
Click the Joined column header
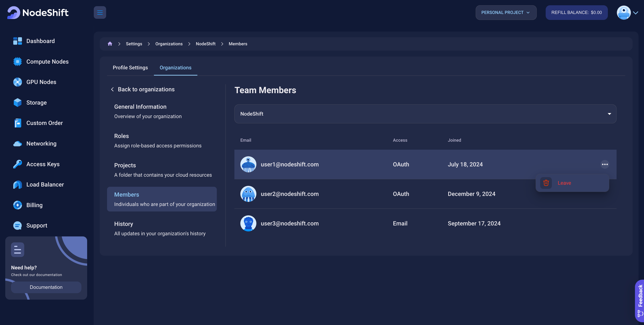point(454,140)
